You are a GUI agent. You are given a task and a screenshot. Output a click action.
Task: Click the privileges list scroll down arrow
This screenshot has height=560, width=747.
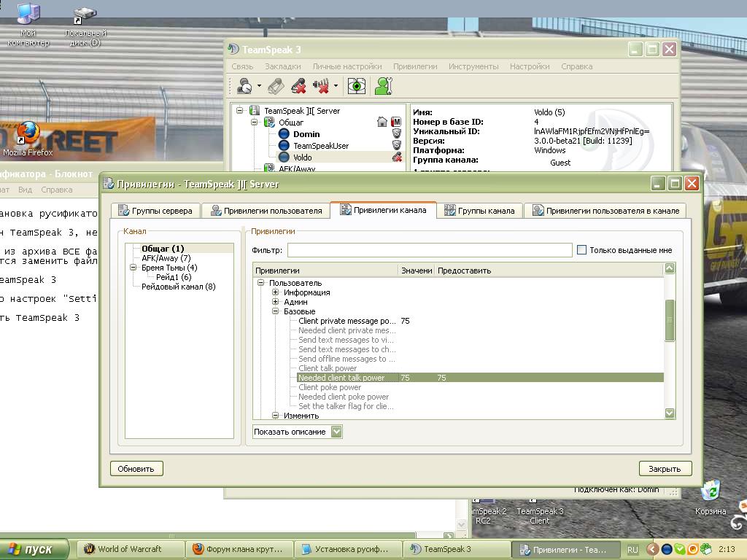click(x=670, y=413)
